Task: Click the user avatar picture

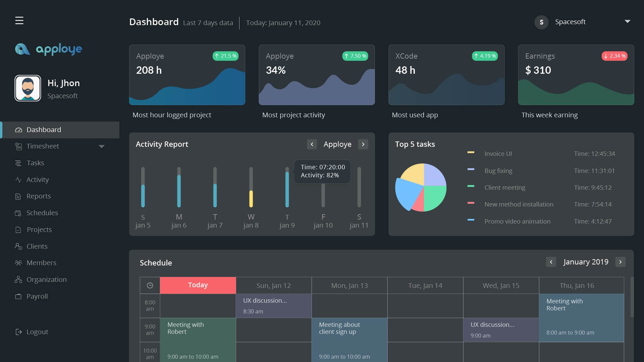Action: pos(28,88)
